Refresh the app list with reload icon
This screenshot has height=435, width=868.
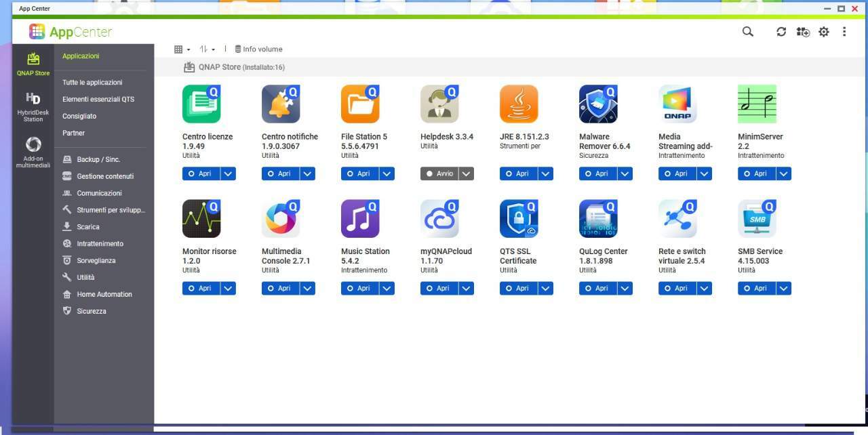(781, 32)
